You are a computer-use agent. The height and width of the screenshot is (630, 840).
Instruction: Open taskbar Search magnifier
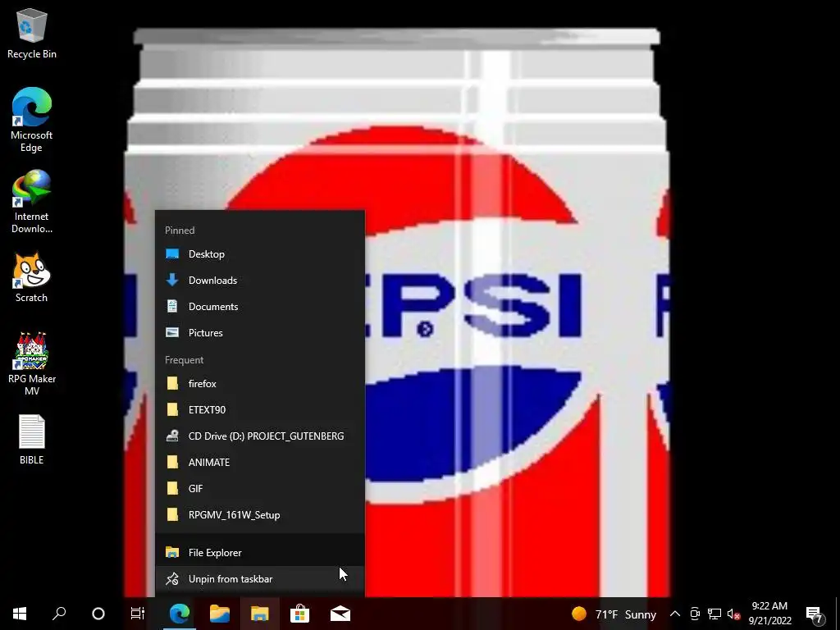point(59,614)
